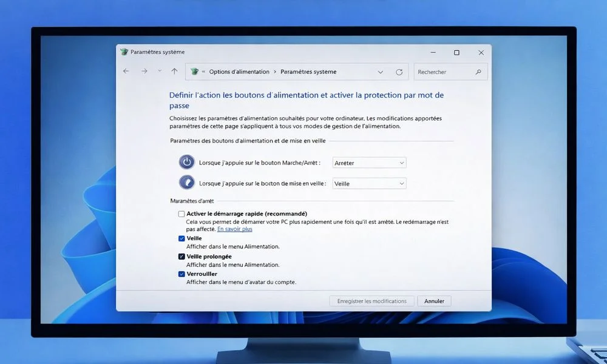This screenshot has width=607, height=364.
Task: Go up one level with Up arrow
Action: click(174, 72)
